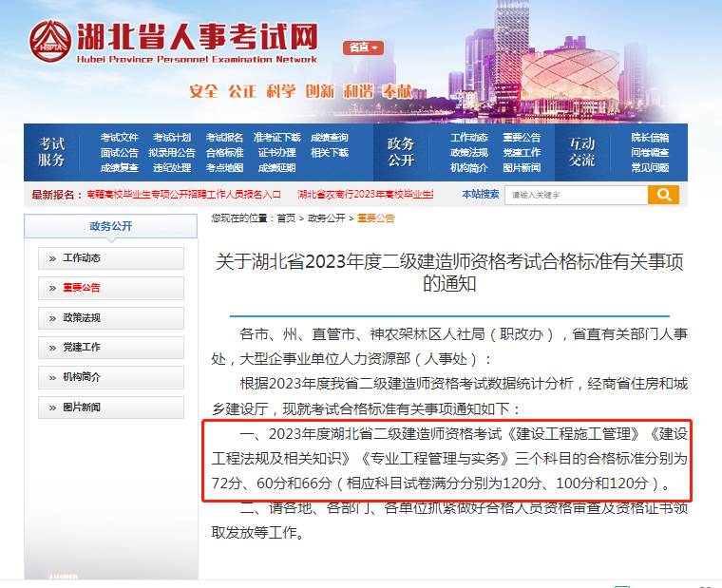Click the 湖北省人事考试网 site title banner

tap(197, 42)
